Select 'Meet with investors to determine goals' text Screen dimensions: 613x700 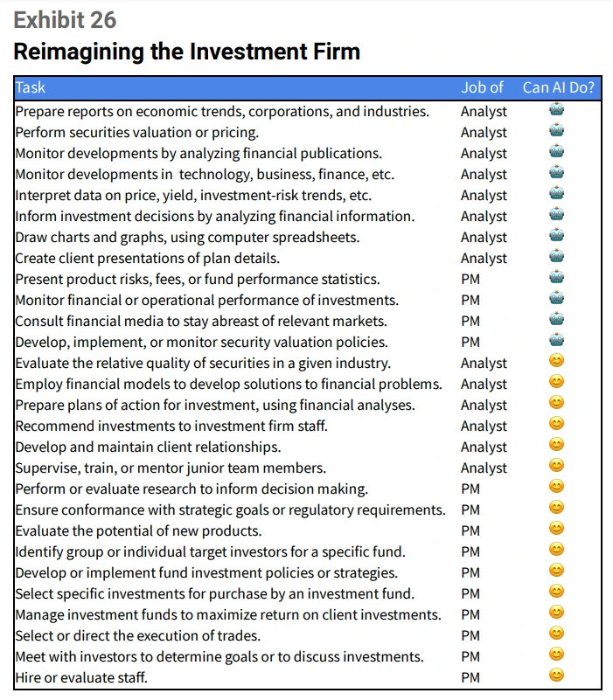pyautogui.click(x=219, y=656)
